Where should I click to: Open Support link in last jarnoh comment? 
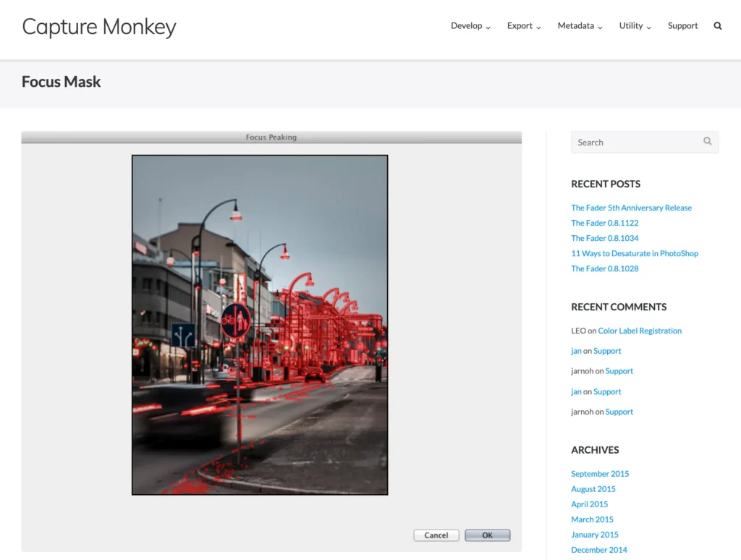point(619,412)
